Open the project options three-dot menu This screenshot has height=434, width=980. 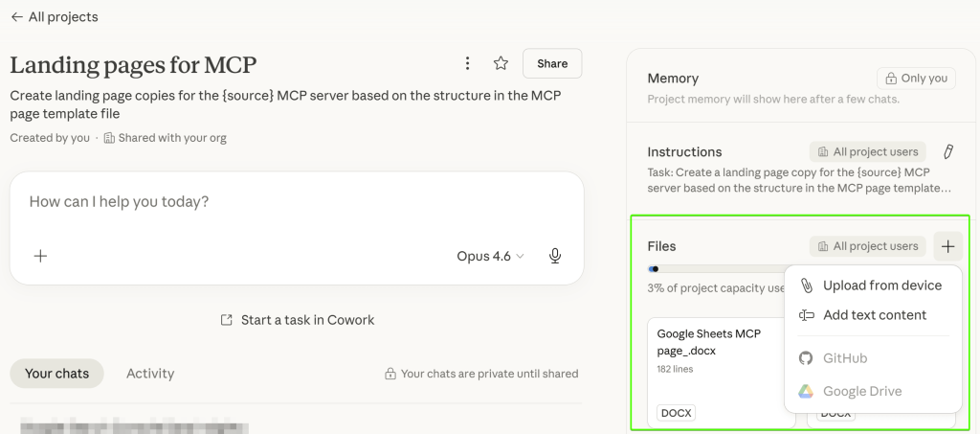467,63
